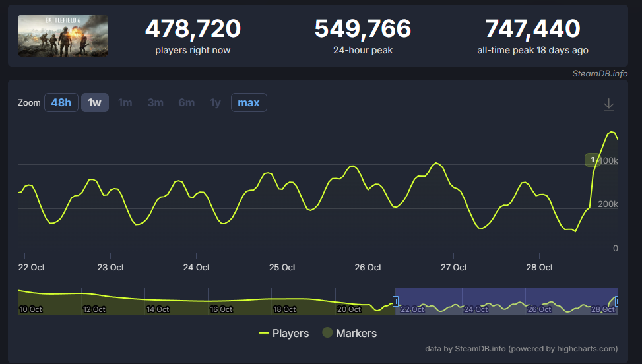Viewport: 642px width, 364px height.
Task: Click the Battlefield 6 game thumbnail
Action: pos(63,36)
